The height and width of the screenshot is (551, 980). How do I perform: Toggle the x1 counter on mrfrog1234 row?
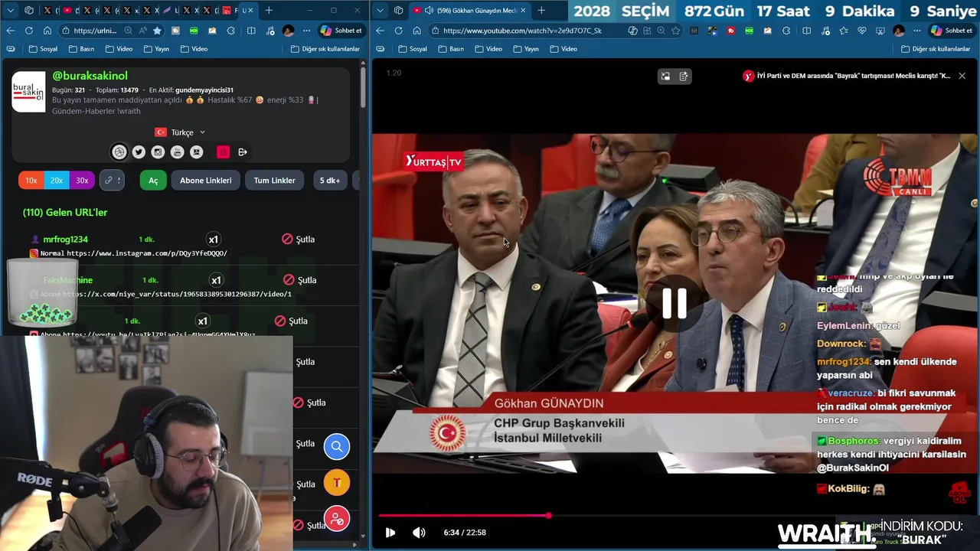tap(214, 240)
